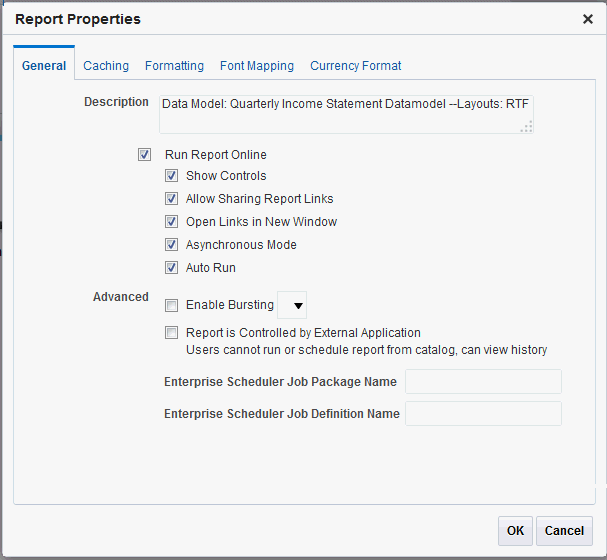Check Report is Controlled by External Application
The height and width of the screenshot is (560, 607).
coord(171,332)
